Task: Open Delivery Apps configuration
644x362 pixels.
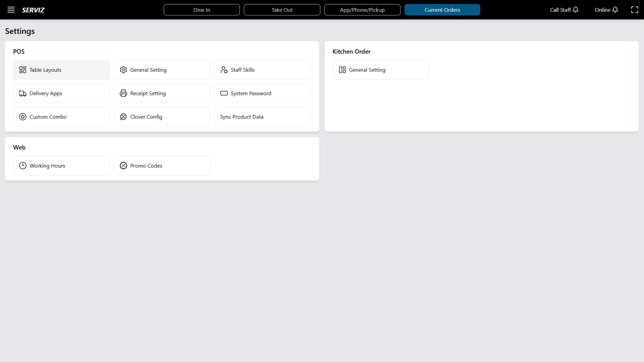Action: coord(61,93)
